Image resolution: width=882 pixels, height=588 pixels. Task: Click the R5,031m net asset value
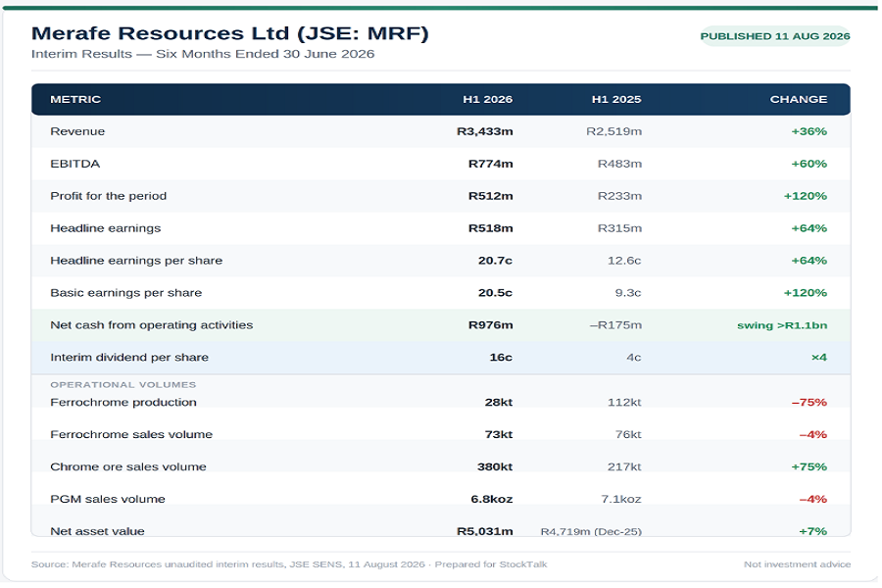(485, 531)
